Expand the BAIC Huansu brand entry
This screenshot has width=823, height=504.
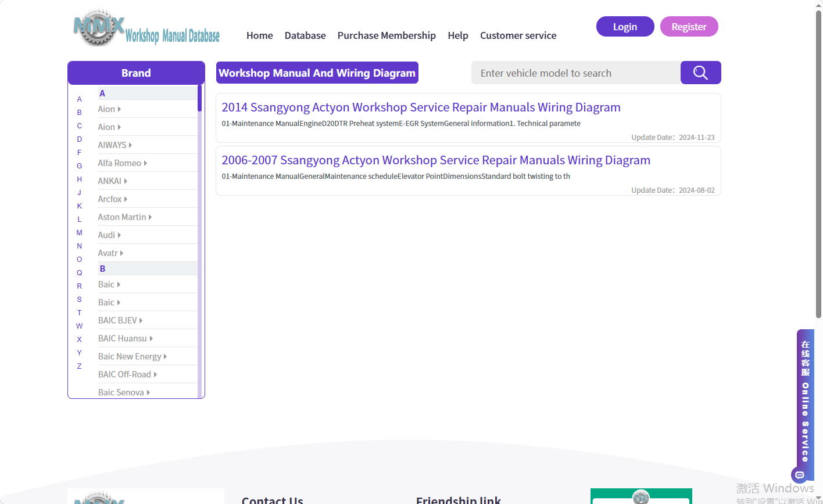[126, 339]
